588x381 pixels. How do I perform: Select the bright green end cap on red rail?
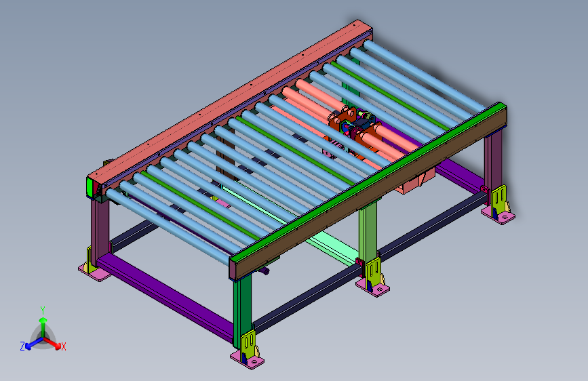coord(90,186)
